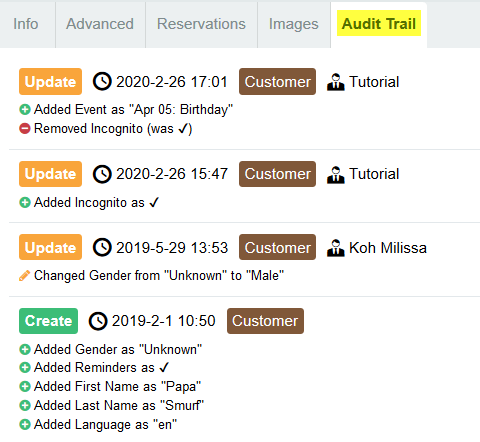
Task: Click the clock icon beside 2019-5-29 13:53
Action: (x=102, y=248)
